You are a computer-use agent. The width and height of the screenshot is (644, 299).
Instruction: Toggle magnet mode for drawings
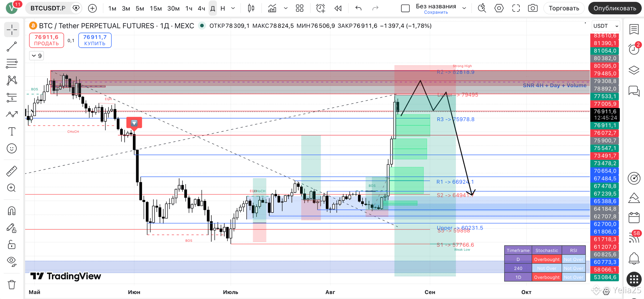click(12, 211)
